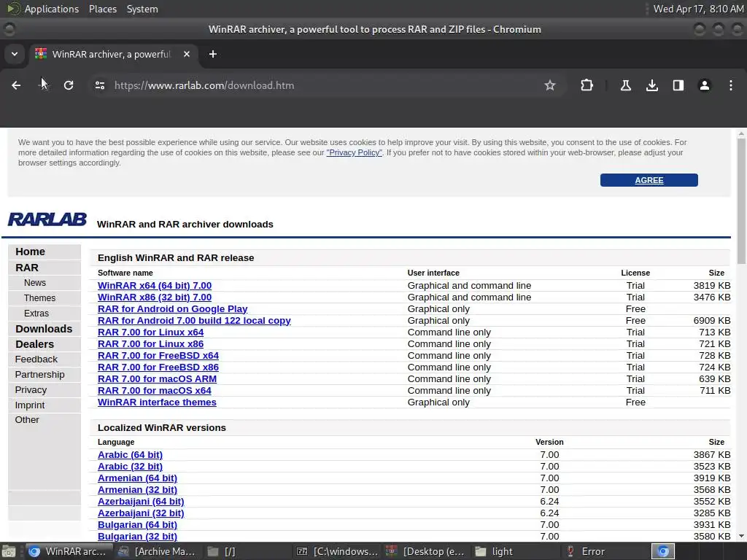Open Imprint in the sidebar
Viewport: 747px width, 560px height.
pos(29,405)
